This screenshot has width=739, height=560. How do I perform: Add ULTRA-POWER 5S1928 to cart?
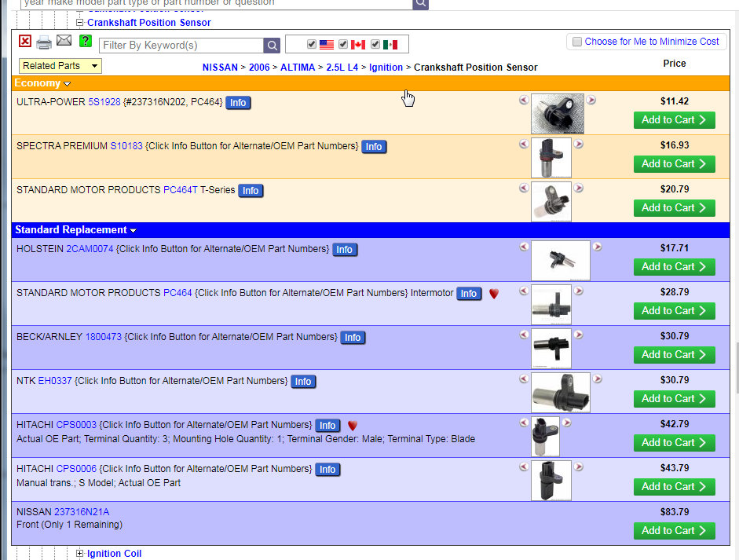[674, 120]
